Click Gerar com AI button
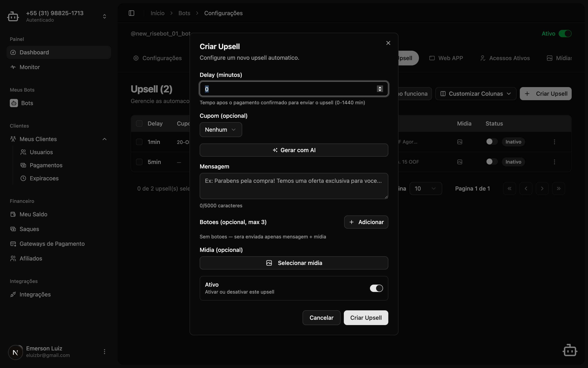 294,150
